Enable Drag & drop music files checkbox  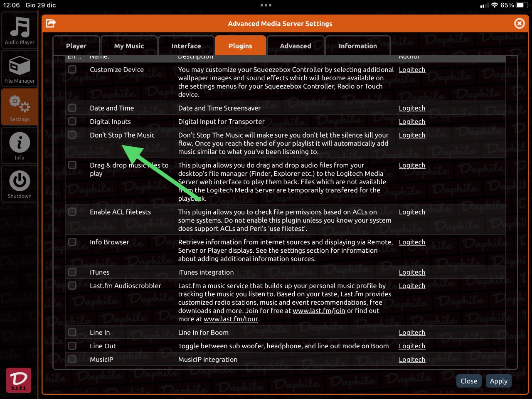tap(72, 165)
